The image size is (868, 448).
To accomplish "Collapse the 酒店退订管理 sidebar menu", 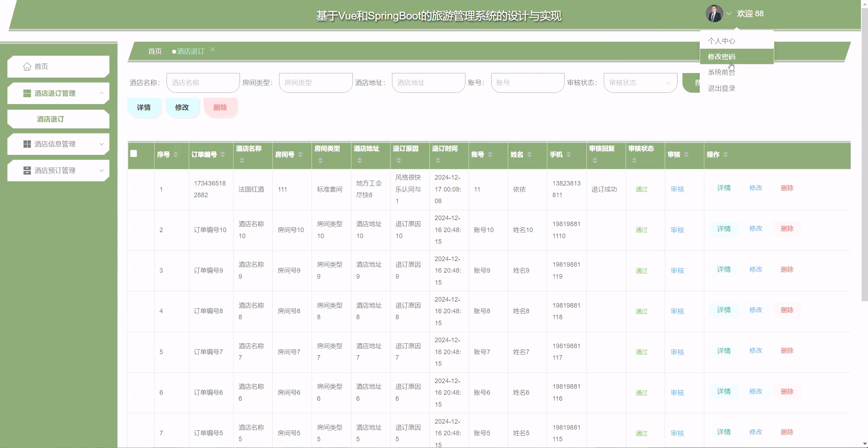I will tap(102, 93).
